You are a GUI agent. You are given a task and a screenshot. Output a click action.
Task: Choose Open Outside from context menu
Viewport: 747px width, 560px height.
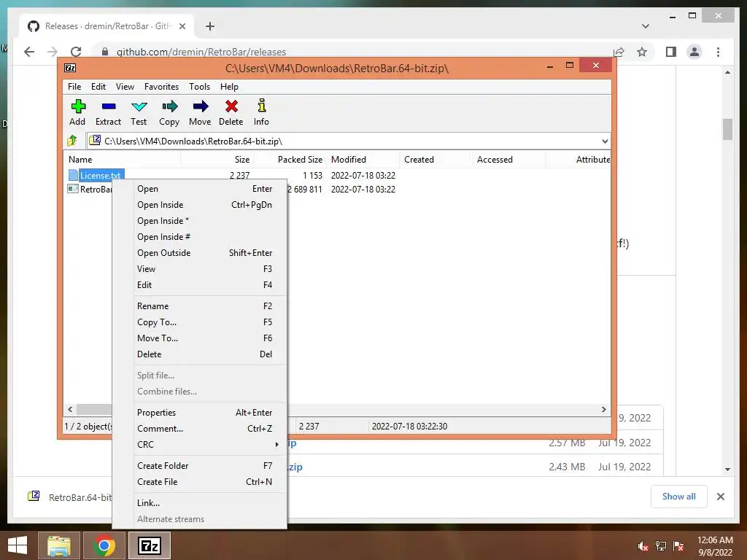pyautogui.click(x=200, y=253)
